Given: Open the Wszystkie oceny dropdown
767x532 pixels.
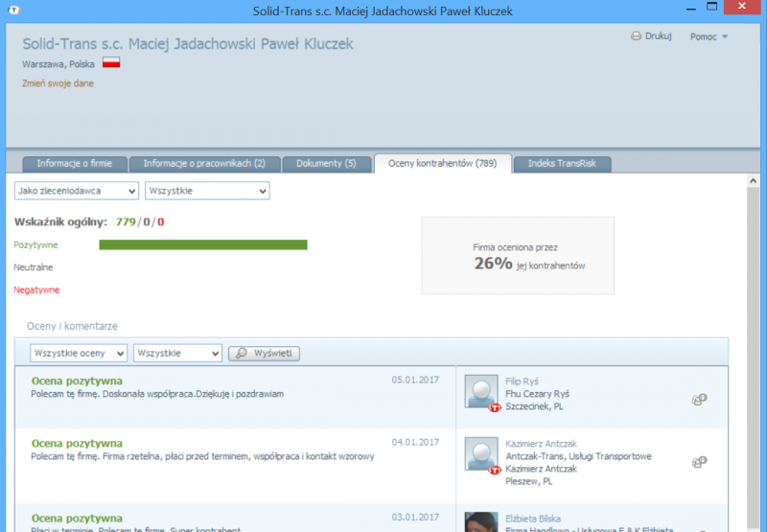Looking at the screenshot, I should [x=79, y=353].
